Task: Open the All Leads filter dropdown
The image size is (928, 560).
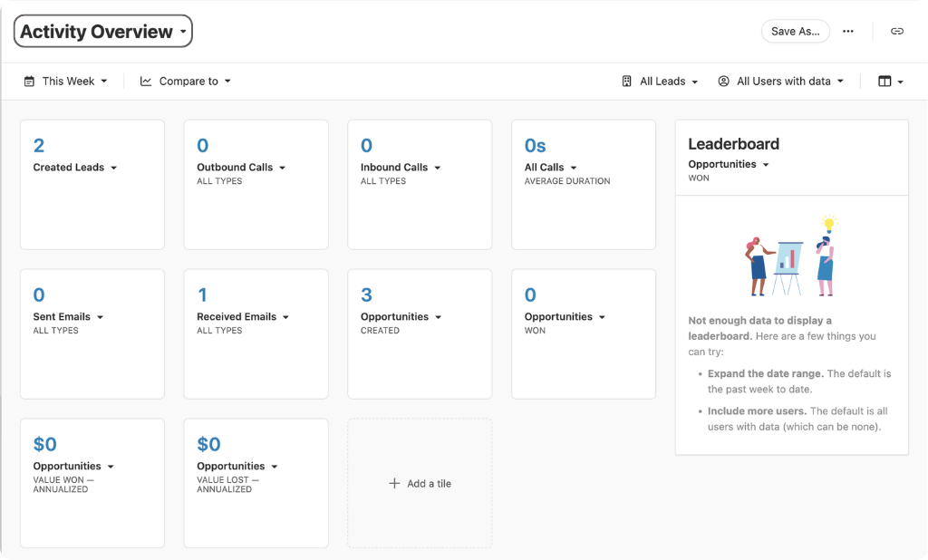Action: pos(660,81)
